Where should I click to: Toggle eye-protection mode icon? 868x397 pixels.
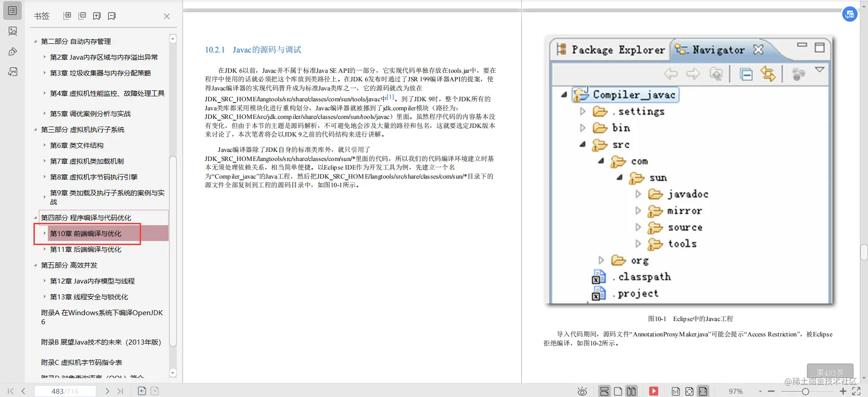point(582,391)
